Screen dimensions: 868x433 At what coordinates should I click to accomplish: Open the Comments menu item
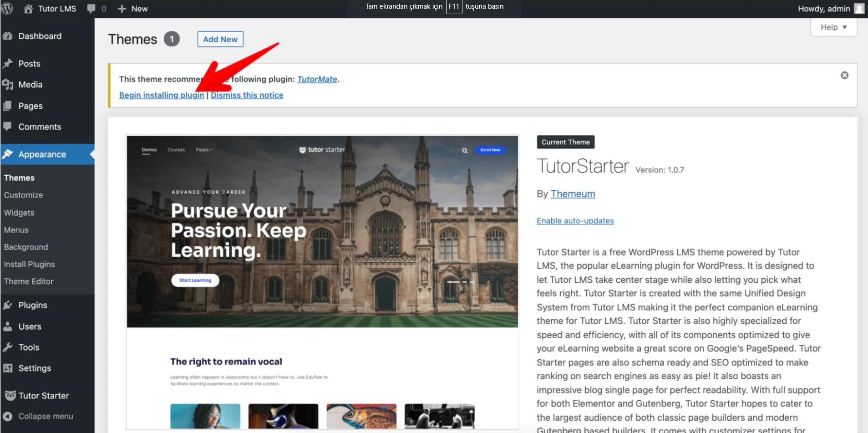click(40, 127)
